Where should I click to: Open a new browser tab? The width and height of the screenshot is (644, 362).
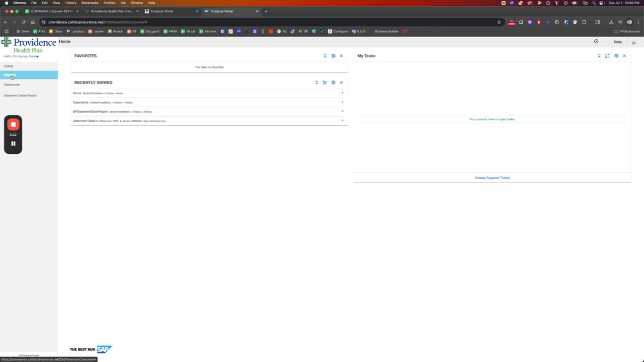[x=266, y=11]
